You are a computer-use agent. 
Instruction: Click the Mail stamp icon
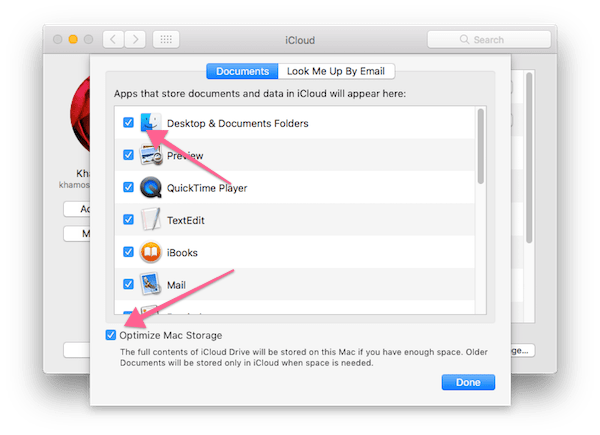pos(150,284)
